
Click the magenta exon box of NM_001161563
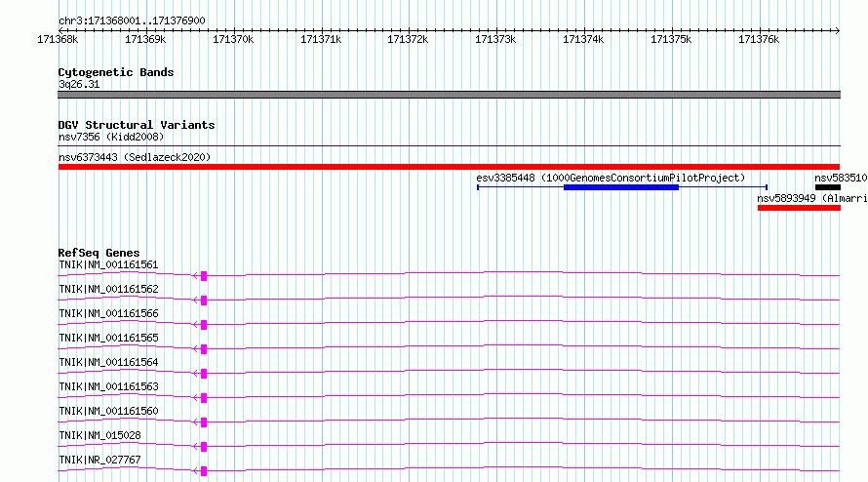[x=204, y=398]
